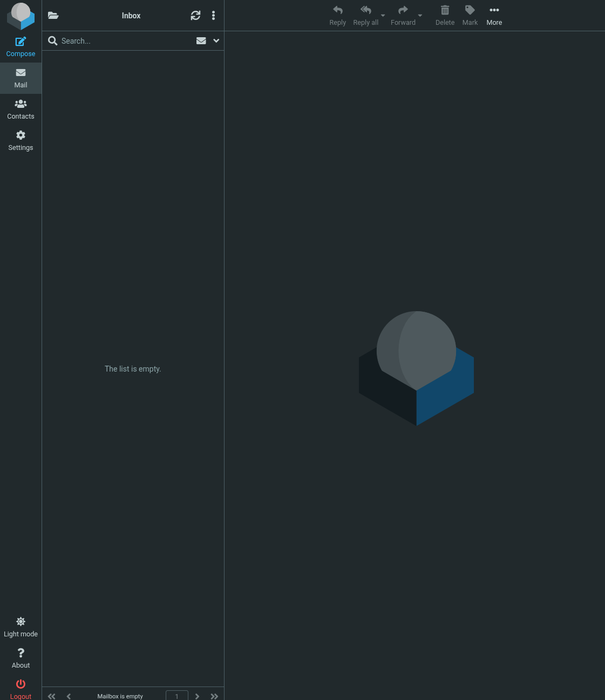The width and height of the screenshot is (605, 700).
Task: Click the Delete trash icon
Action: tap(445, 11)
